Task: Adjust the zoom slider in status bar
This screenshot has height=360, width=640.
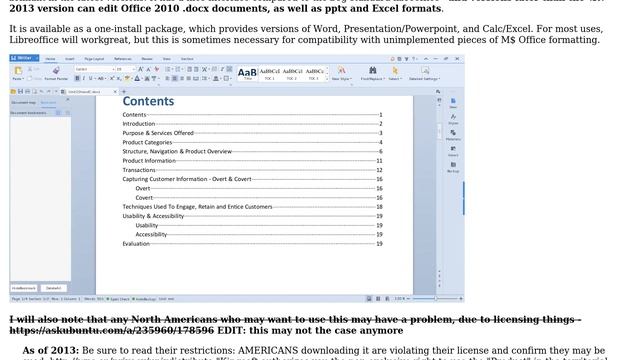Action: point(436,299)
